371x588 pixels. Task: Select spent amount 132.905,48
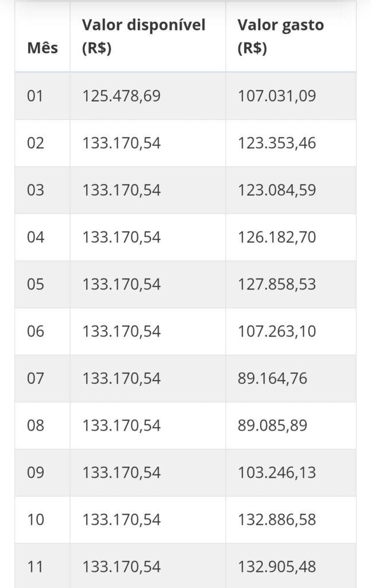(x=277, y=567)
